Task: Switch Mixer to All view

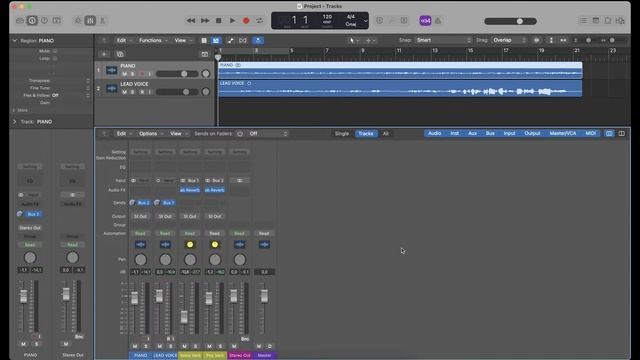Action: (385, 133)
